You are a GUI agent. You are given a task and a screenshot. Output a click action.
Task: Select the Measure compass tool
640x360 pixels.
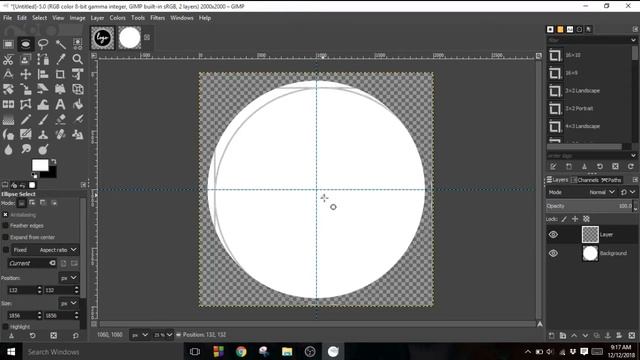coord(8,74)
